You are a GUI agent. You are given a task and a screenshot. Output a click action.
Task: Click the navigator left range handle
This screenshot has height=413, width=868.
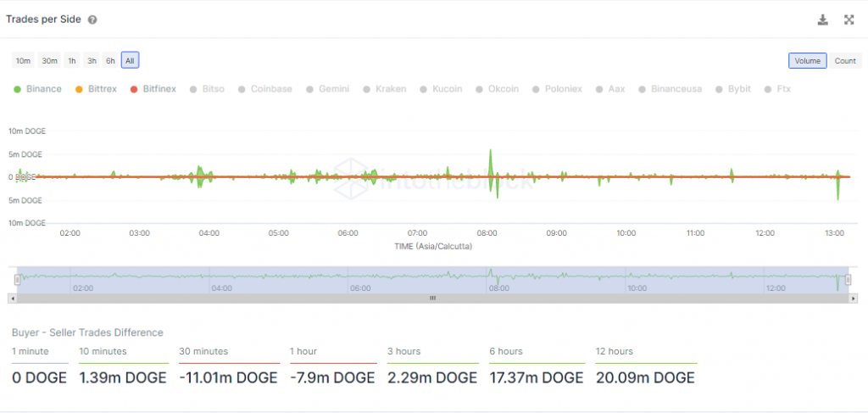17,279
